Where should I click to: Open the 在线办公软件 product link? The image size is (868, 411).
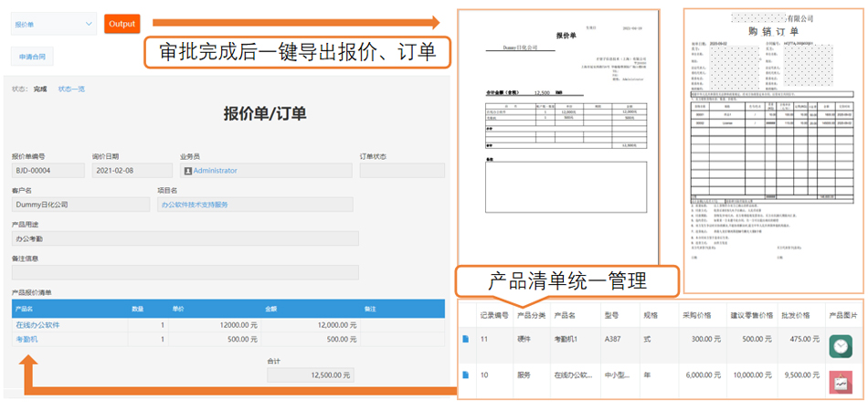(37, 324)
